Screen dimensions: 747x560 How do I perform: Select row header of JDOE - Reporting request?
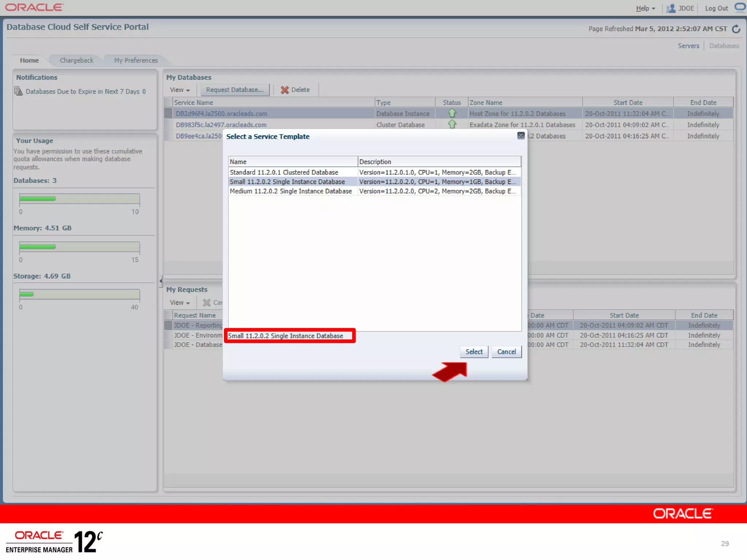(168, 325)
